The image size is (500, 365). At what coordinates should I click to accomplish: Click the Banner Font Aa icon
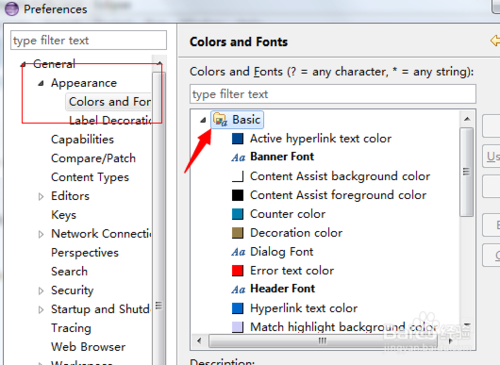coord(238,157)
